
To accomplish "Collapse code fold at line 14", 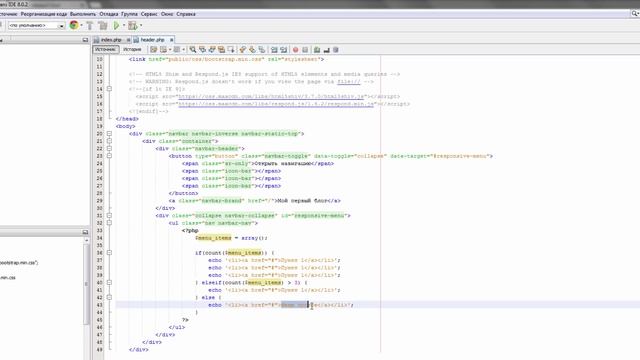I will pos(109,89).
